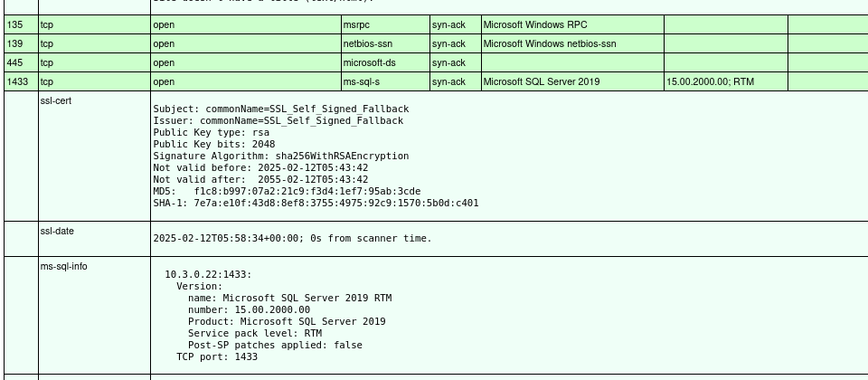Click the ssl-date script label
The height and width of the screenshot is (380, 868).
56,231
